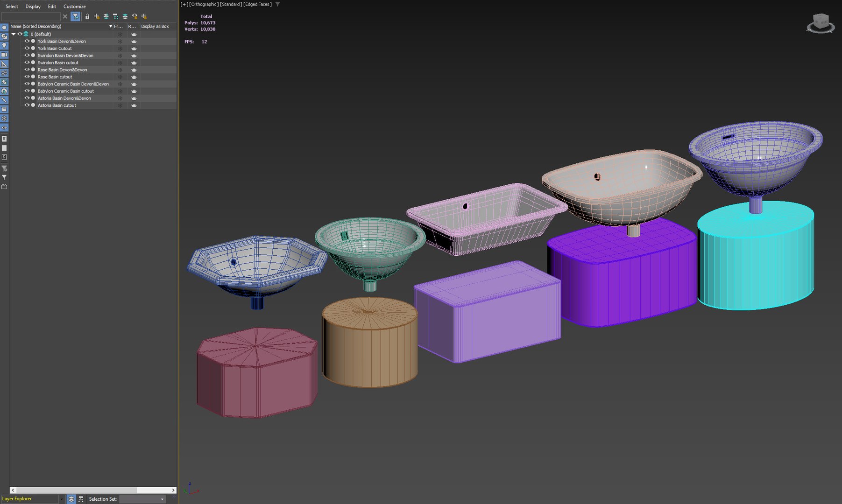Open the Orthographic view menu

pos(204,4)
